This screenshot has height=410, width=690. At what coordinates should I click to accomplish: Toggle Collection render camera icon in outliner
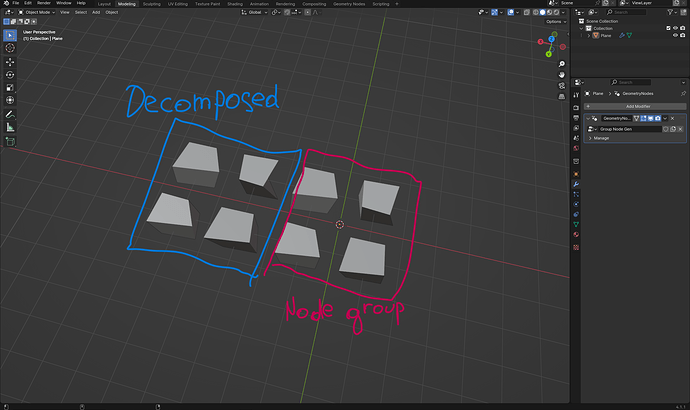(683, 28)
